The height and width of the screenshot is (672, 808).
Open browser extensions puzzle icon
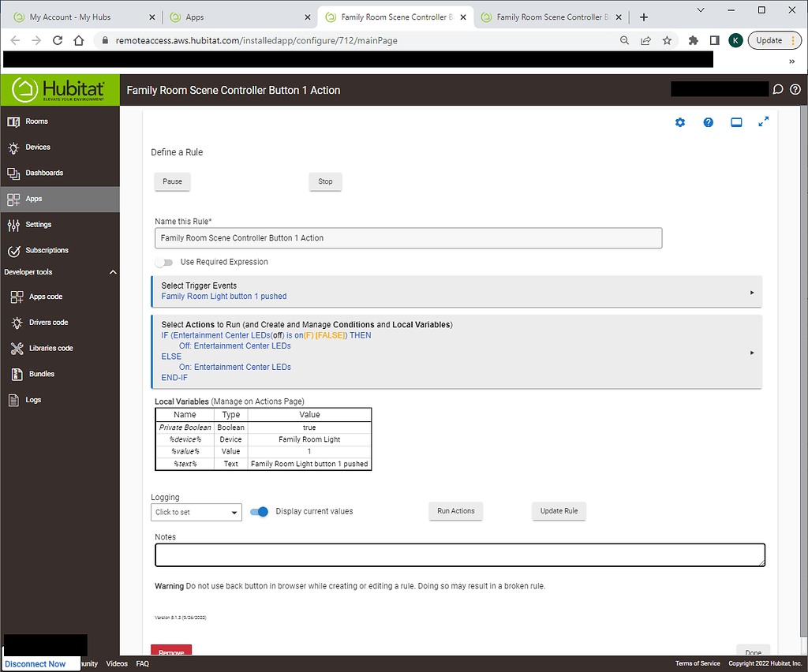pyautogui.click(x=694, y=40)
